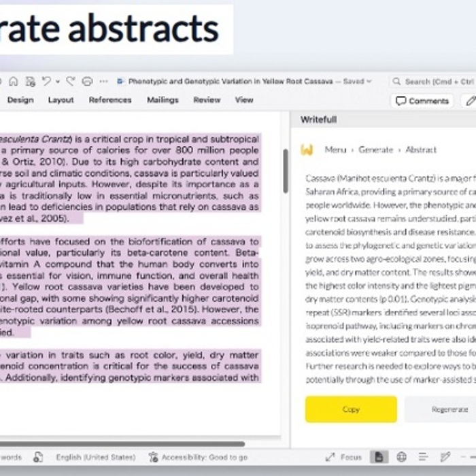Switch to Print Layout view
This screenshot has height=476, width=476.
(379, 457)
